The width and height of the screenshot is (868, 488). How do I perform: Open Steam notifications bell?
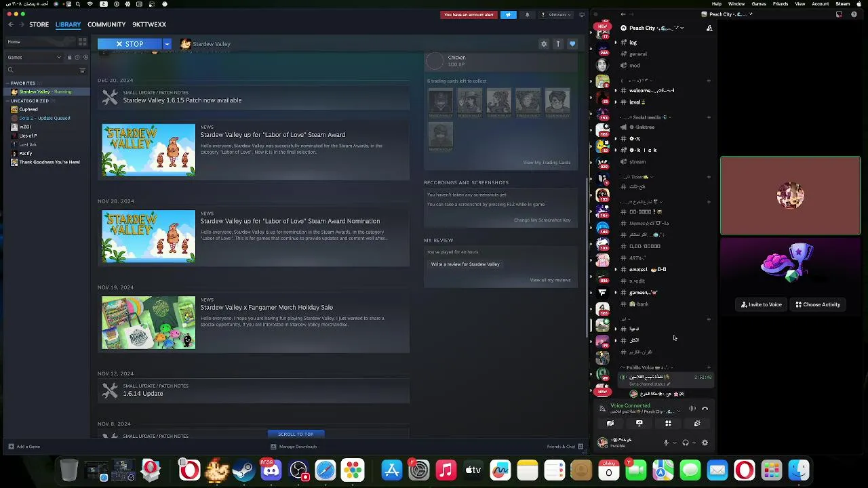pyautogui.click(x=527, y=14)
